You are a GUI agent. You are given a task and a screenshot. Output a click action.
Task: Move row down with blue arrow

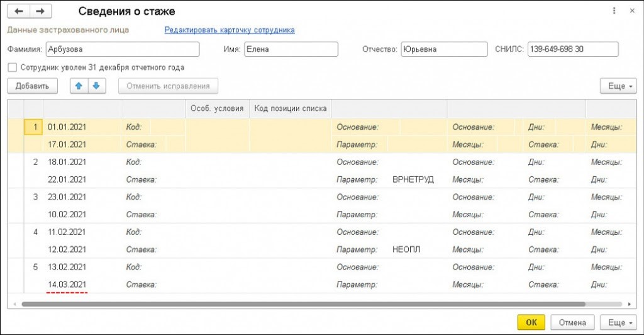pyautogui.click(x=96, y=86)
